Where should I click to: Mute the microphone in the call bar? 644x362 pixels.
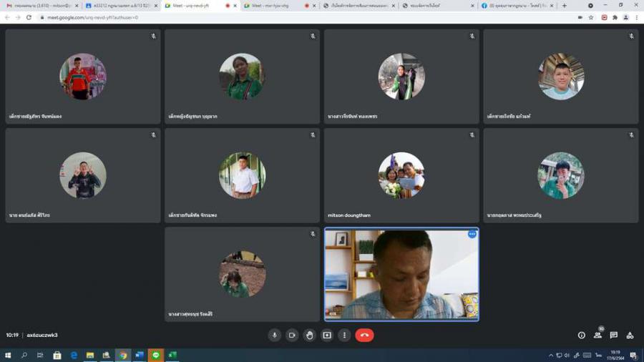[x=274, y=335]
